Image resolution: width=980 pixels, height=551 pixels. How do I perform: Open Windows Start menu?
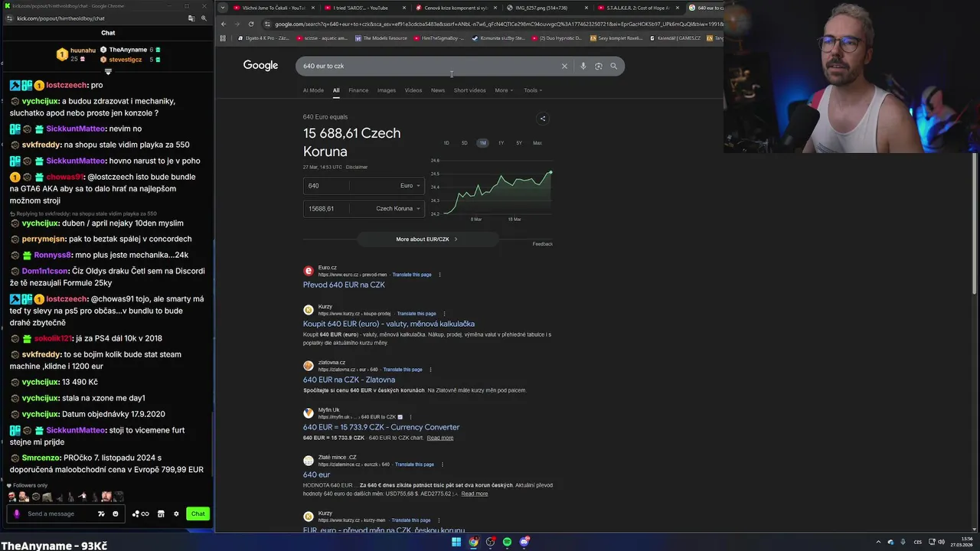coord(456,542)
